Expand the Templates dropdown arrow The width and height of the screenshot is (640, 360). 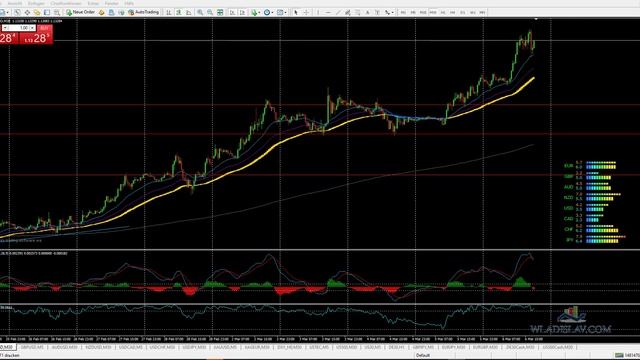point(285,12)
